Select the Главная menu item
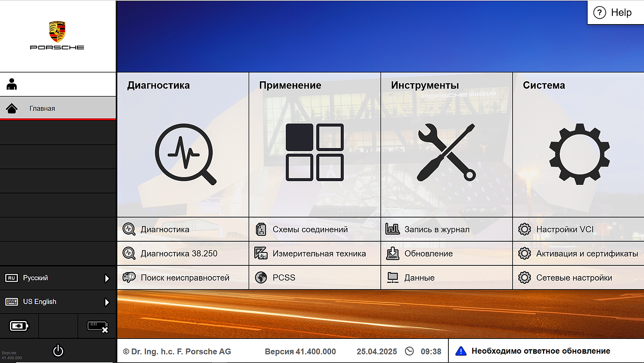 58,108
